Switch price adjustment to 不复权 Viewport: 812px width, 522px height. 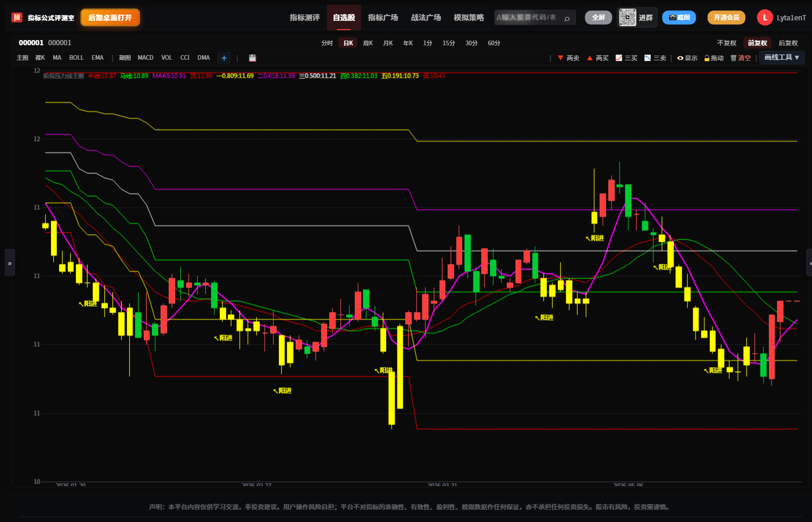[727, 43]
